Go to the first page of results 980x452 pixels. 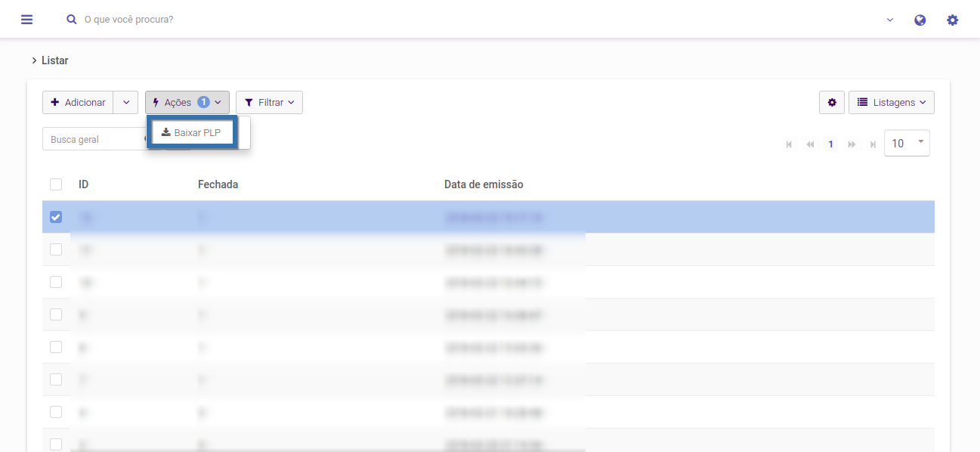coord(789,144)
